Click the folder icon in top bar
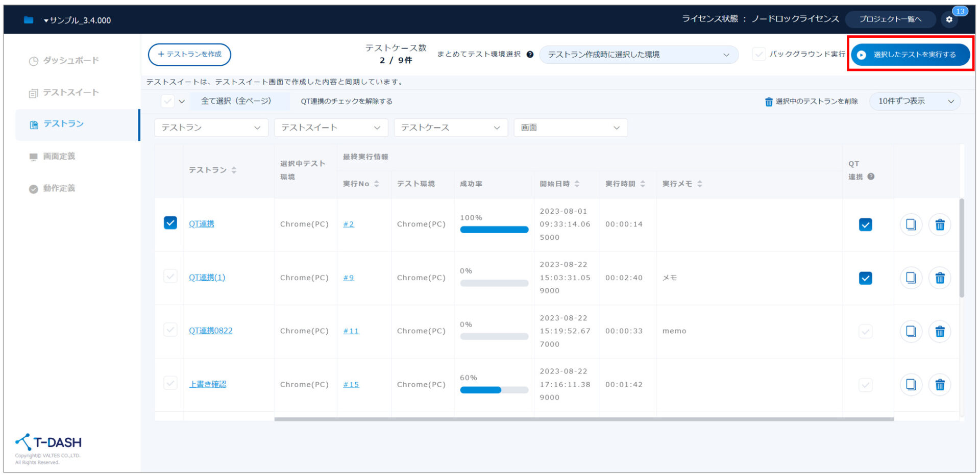 click(29, 20)
